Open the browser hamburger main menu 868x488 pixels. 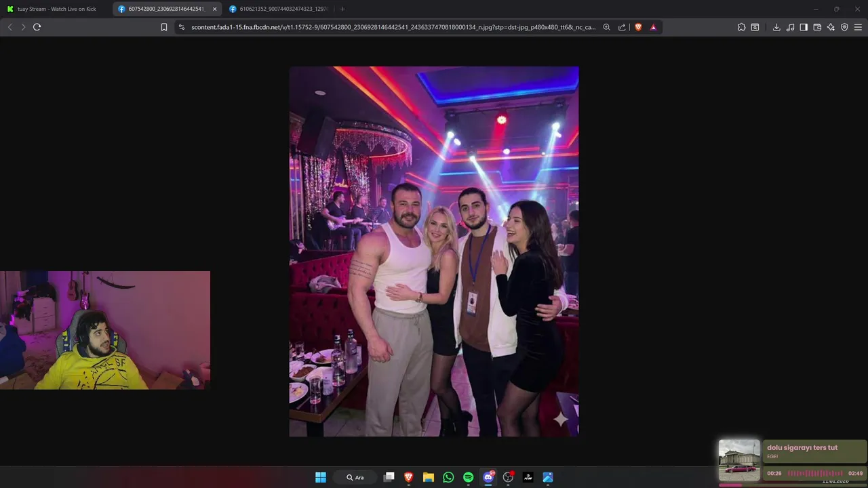coord(858,27)
